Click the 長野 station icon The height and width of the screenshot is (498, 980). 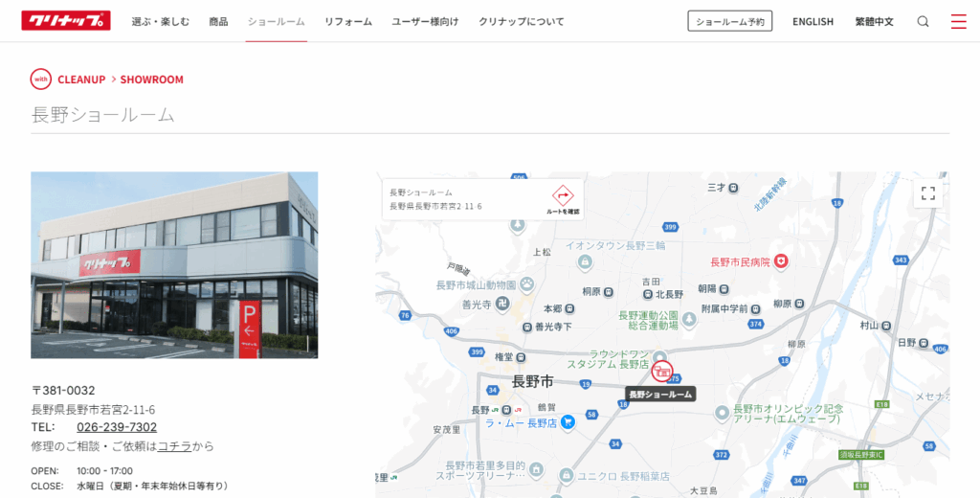[507, 411]
